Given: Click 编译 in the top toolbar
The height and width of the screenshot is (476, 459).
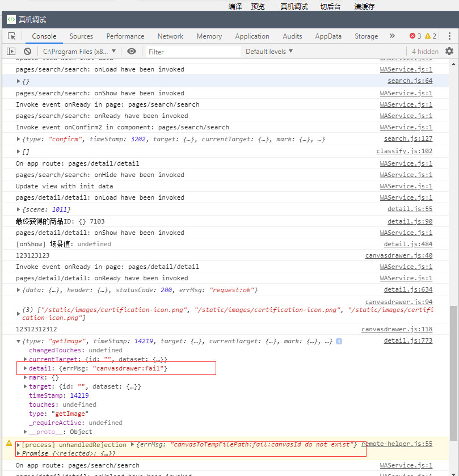Looking at the screenshot, I should point(235,6).
